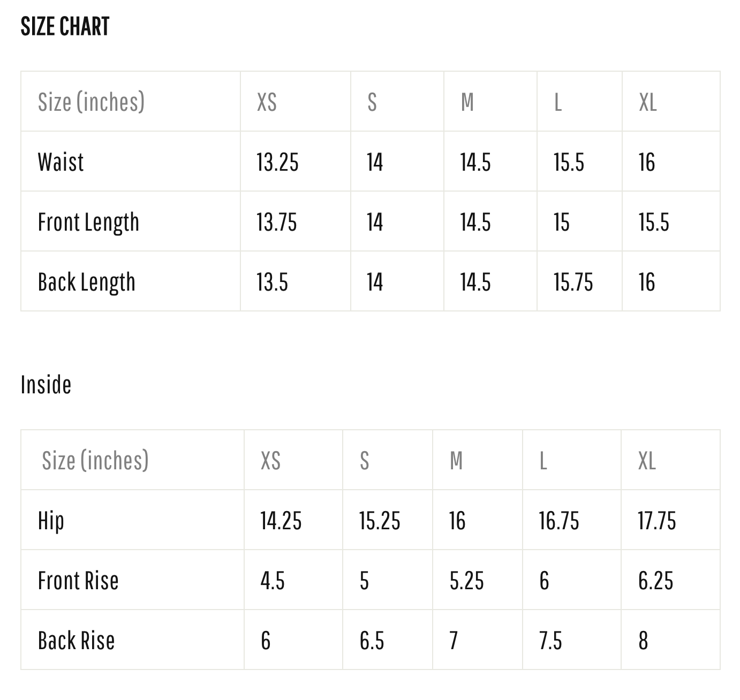Click the Back Length row label

(x=86, y=282)
